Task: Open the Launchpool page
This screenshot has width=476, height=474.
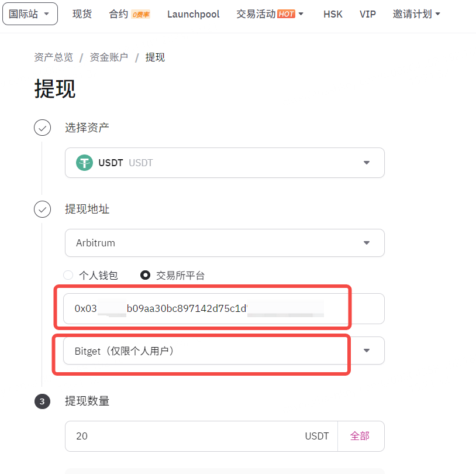Action: pos(193,14)
